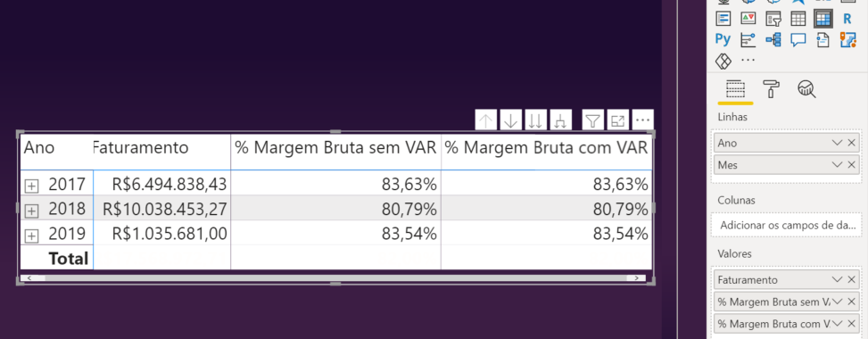Viewport: 868px width, 339px height.
Task: Click the drill down arrow button
Action: [x=511, y=120]
